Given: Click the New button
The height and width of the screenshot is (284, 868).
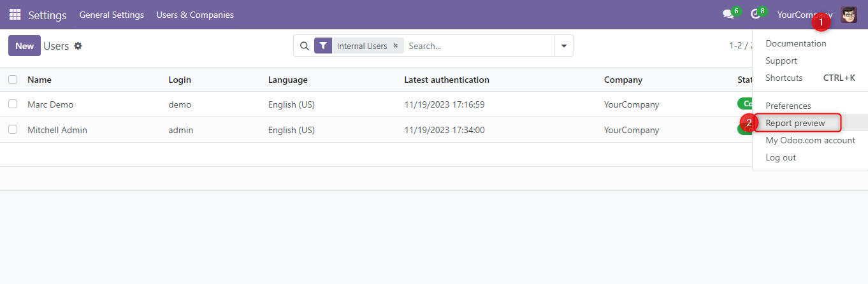Looking at the screenshot, I should [24, 46].
